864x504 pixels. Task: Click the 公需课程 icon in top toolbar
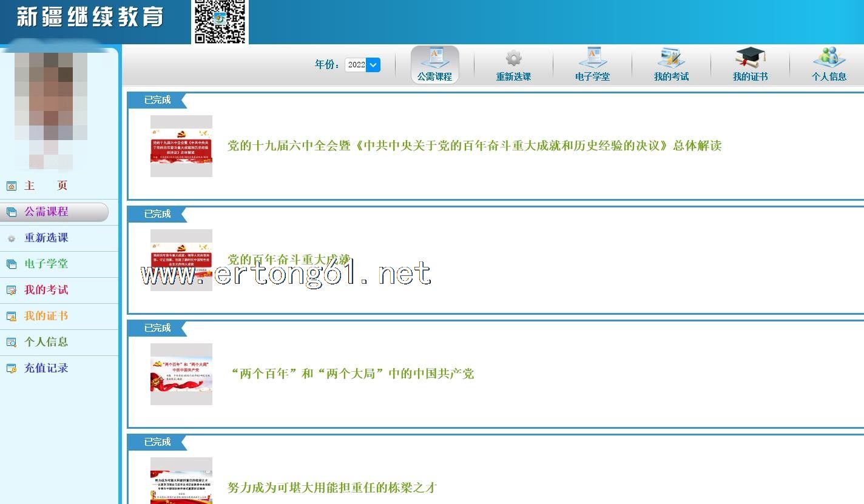pyautogui.click(x=434, y=58)
